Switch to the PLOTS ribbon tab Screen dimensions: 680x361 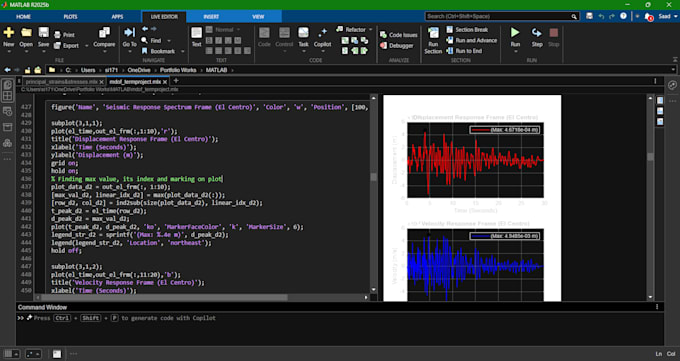(x=70, y=16)
